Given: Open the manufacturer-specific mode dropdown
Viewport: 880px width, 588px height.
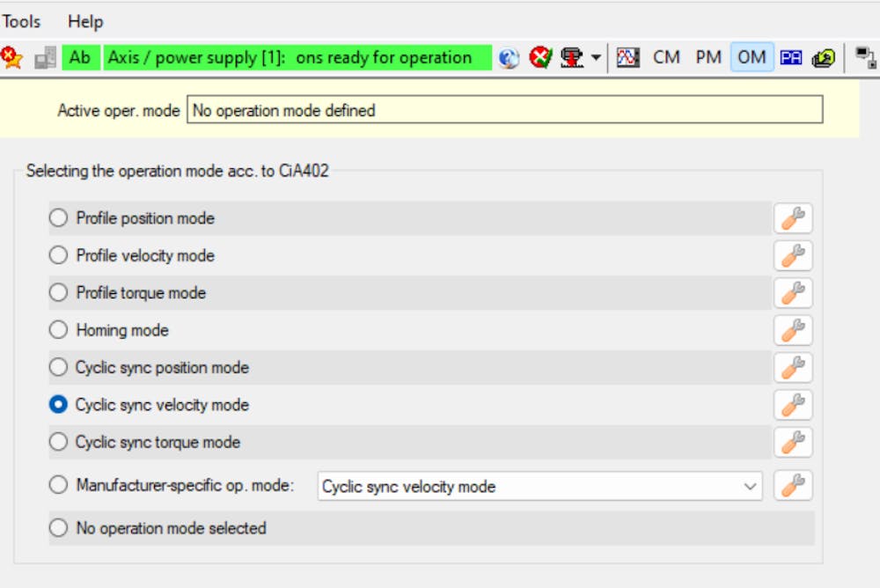Looking at the screenshot, I should [751, 485].
